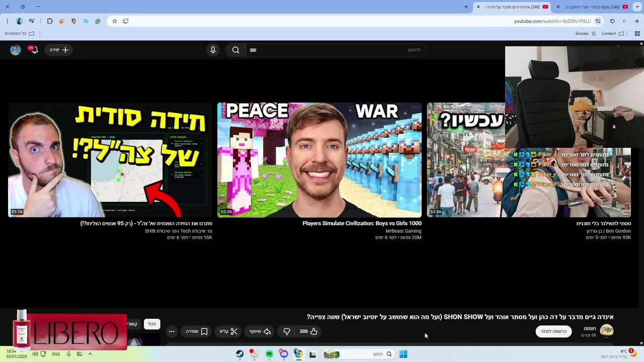Click the Chrome profile avatar in toolbar
The image size is (644, 362).
(19, 21)
